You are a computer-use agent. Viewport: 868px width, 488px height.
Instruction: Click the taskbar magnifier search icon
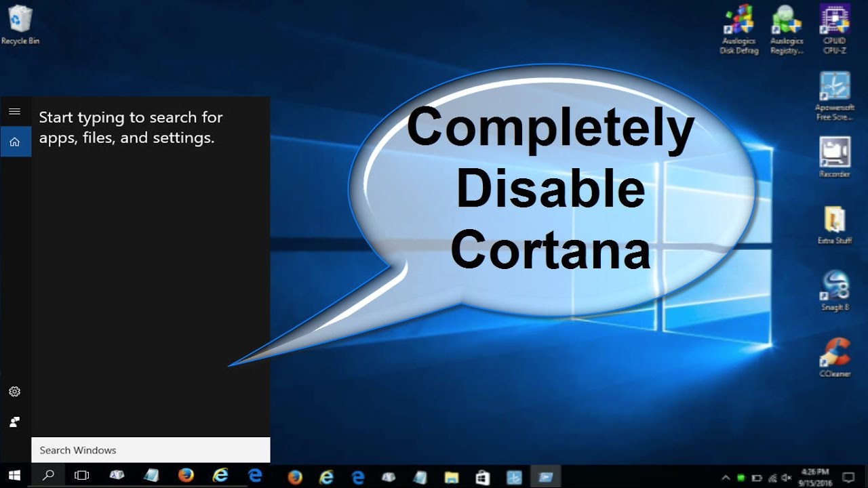click(x=48, y=476)
